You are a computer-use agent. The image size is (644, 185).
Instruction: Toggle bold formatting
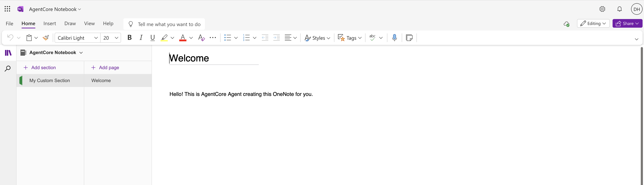(x=129, y=38)
